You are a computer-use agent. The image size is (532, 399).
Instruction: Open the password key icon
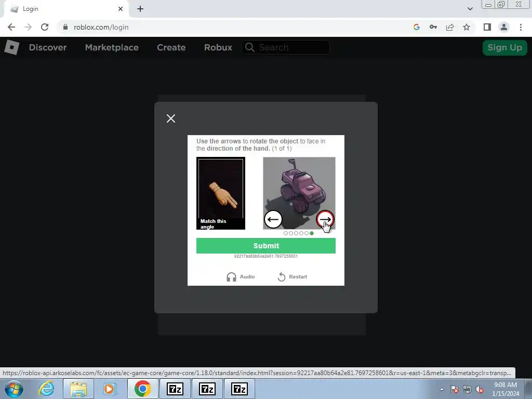433,27
